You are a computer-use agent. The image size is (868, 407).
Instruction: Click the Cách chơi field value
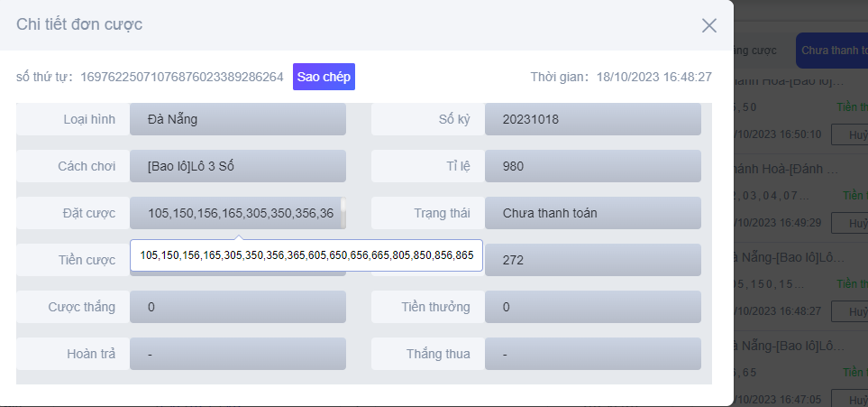[237, 166]
